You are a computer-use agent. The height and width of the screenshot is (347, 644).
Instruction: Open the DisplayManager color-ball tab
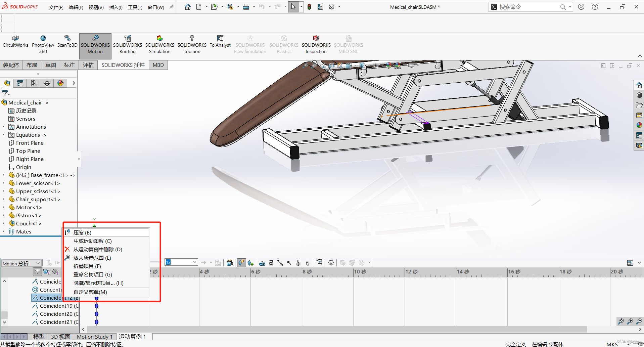tap(60, 83)
